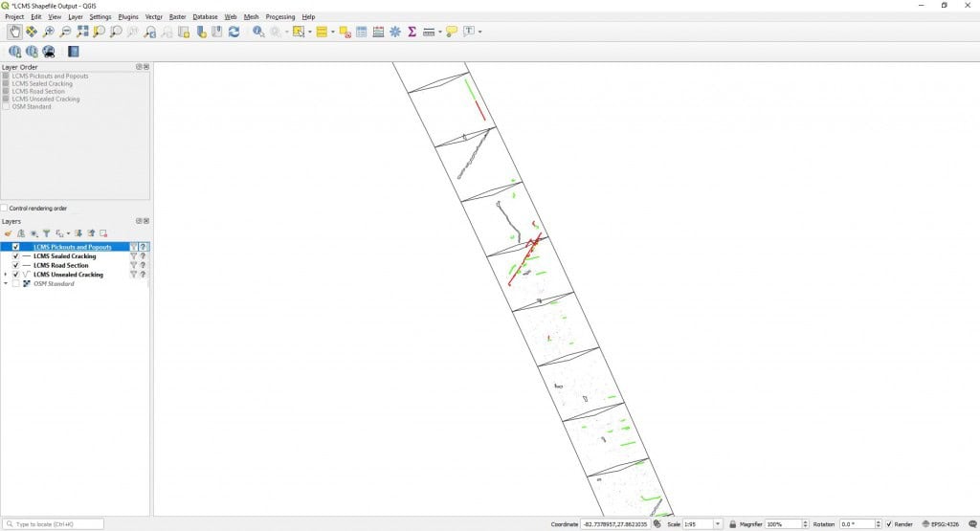Click the Map Tips icon
980x531 pixels.
[452, 32]
